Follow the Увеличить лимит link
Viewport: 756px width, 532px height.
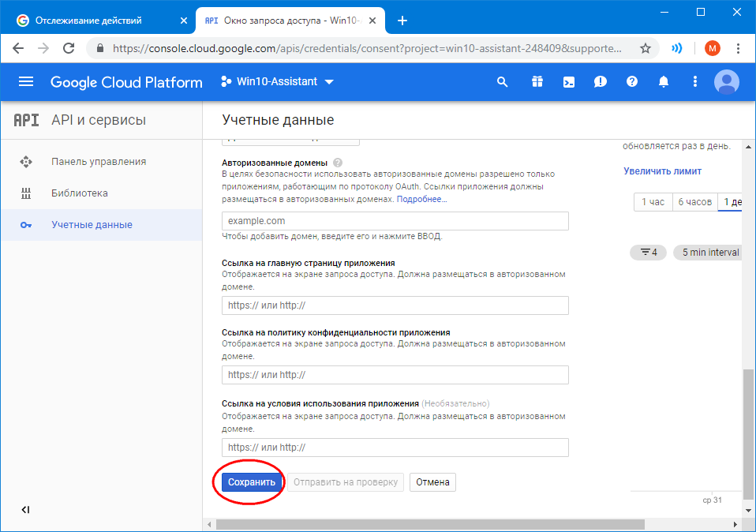(x=662, y=171)
